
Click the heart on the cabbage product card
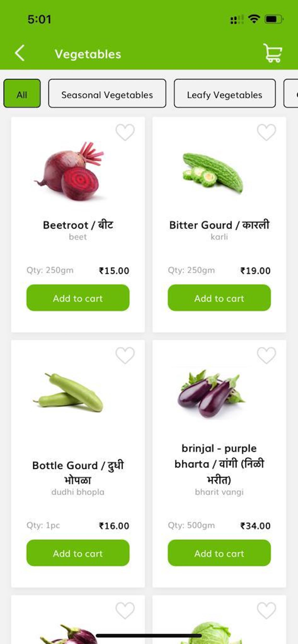tap(266, 611)
